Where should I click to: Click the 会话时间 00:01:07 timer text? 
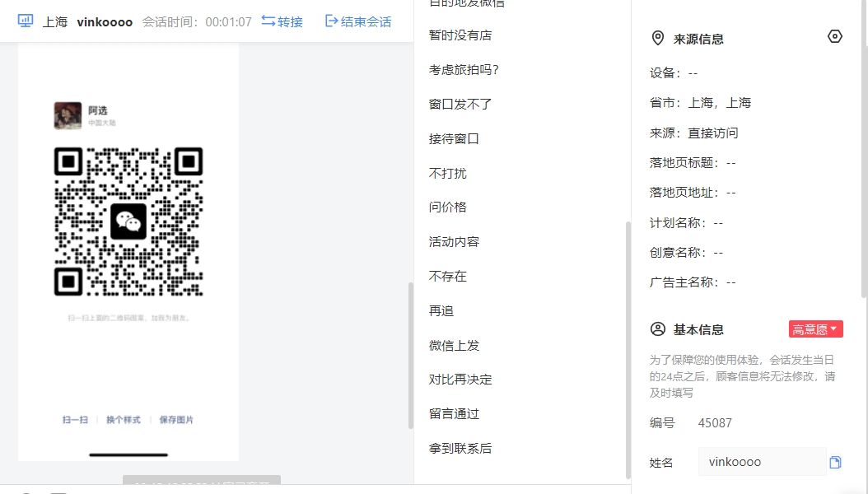[x=197, y=22]
